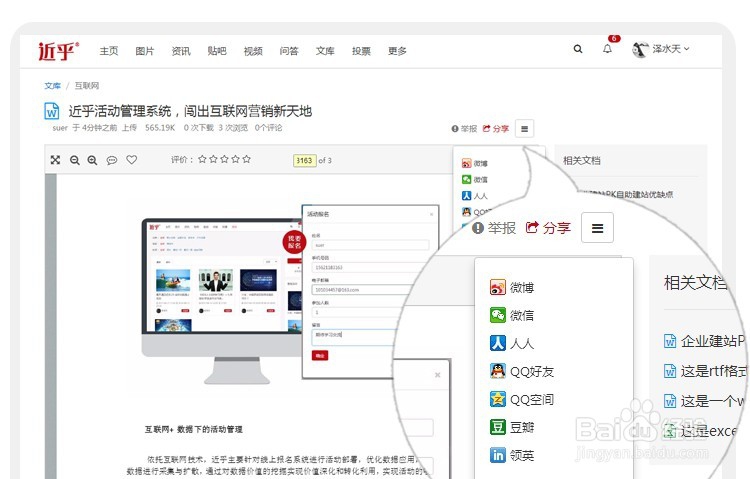Go to the 主页 nav item

tap(109, 51)
